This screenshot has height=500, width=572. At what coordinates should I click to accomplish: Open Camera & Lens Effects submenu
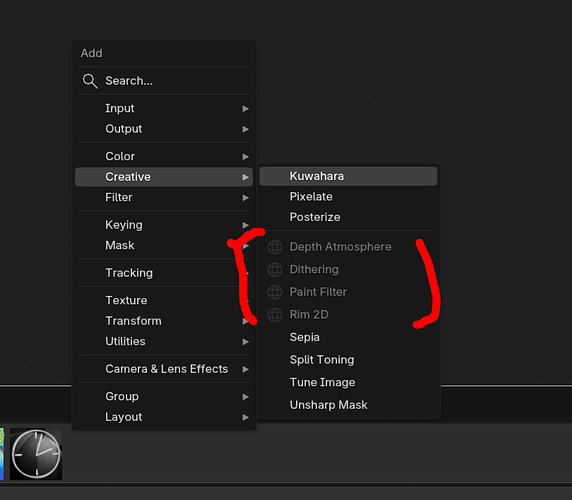click(164, 369)
